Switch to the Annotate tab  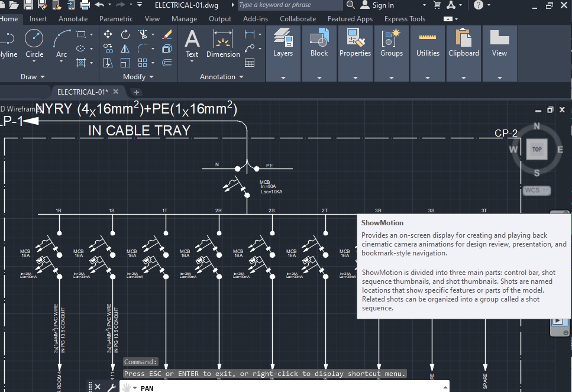tap(73, 19)
